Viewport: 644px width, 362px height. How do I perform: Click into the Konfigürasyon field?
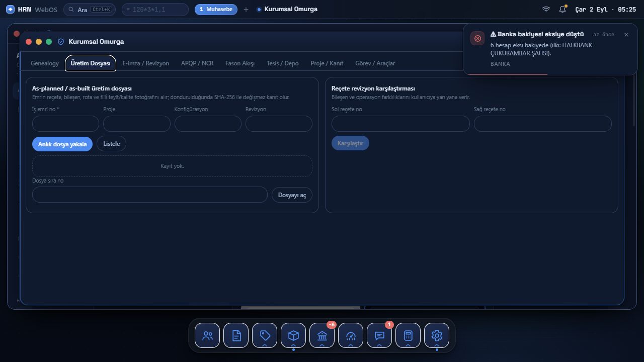pos(208,124)
